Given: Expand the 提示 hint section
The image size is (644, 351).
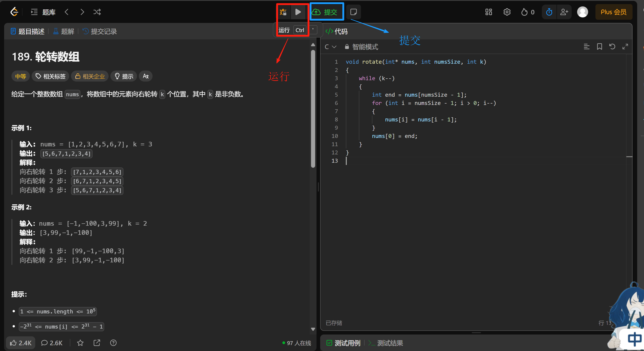Looking at the screenshot, I should [x=124, y=76].
